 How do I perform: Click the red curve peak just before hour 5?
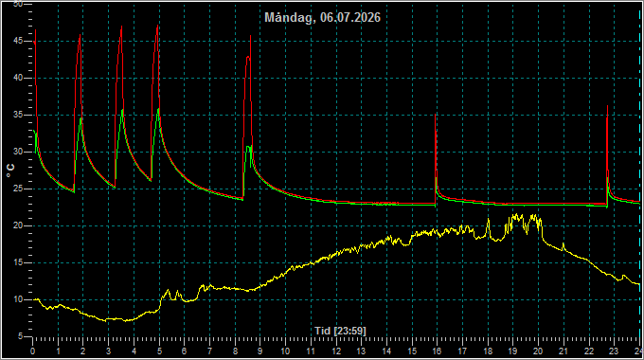(x=157, y=27)
